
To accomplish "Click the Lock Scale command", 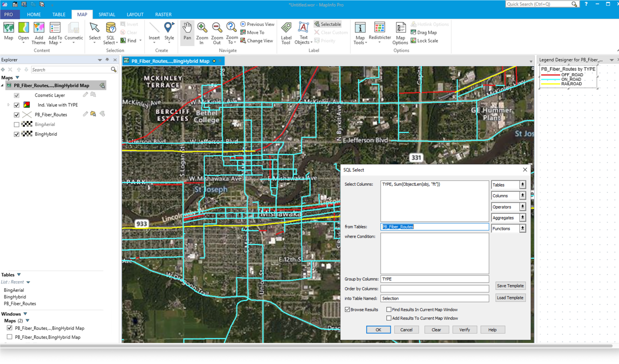I will point(424,41).
